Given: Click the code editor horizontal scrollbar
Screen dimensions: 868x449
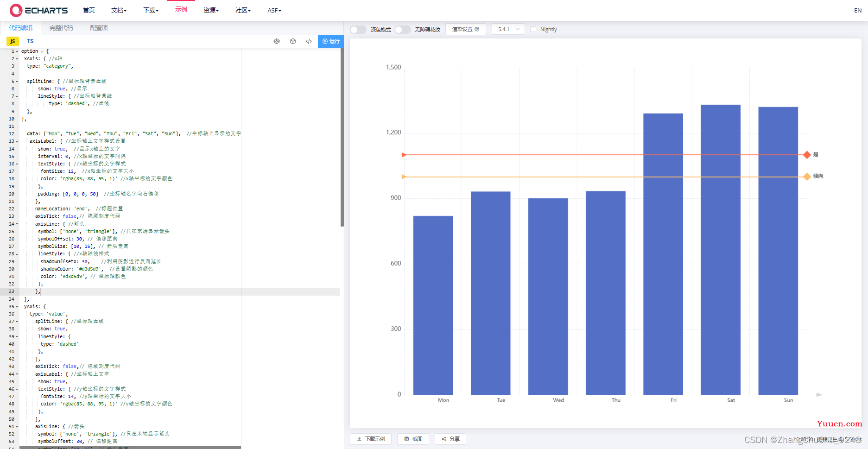Looking at the screenshot, I should pyautogui.click(x=130, y=447).
